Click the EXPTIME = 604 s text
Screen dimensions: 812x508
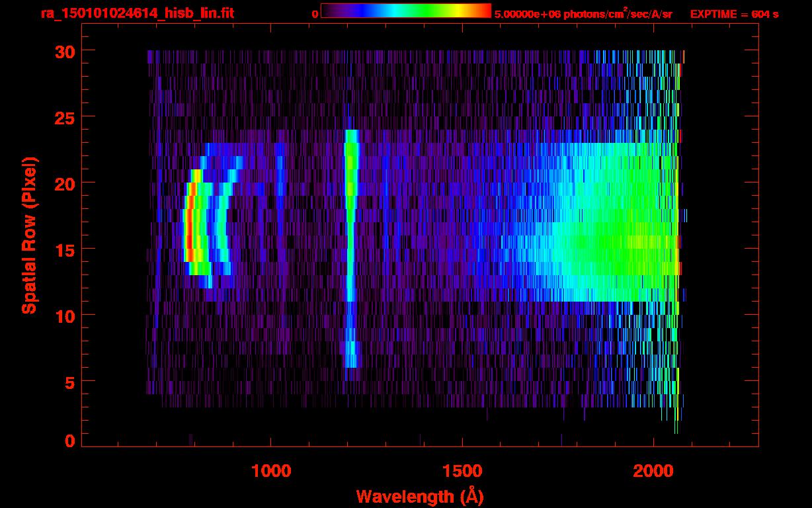tap(734, 14)
